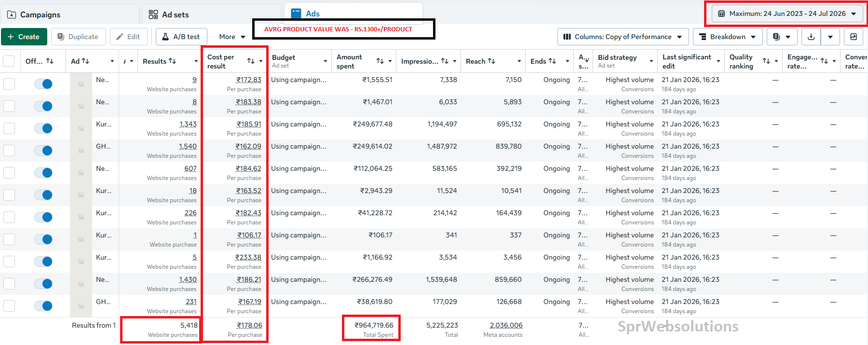The image size is (868, 345).
Task: Open the 1,540 website purchases result link
Action: coord(188,146)
